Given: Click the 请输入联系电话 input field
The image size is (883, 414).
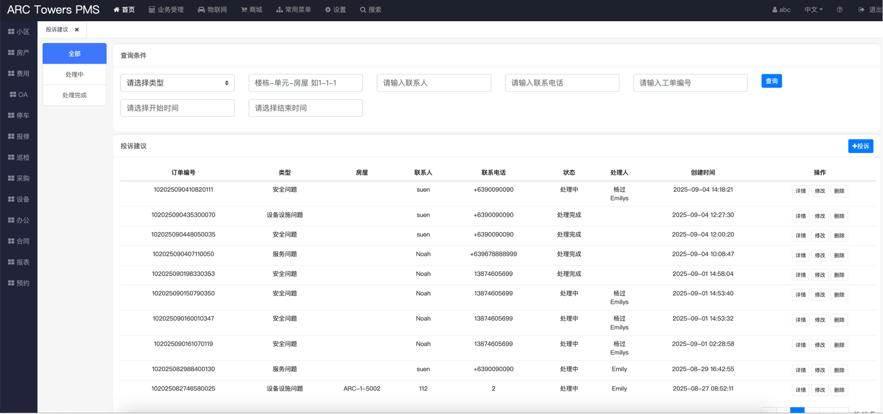Looking at the screenshot, I should pyautogui.click(x=561, y=83).
